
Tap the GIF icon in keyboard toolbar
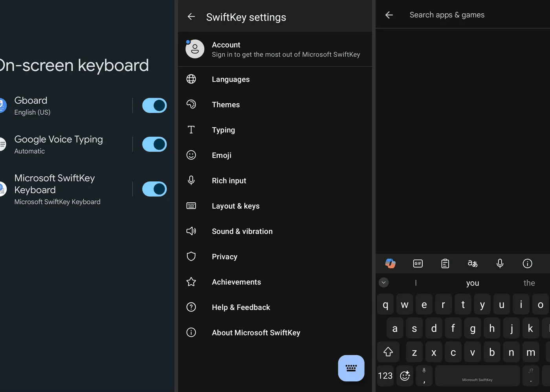[418, 264]
